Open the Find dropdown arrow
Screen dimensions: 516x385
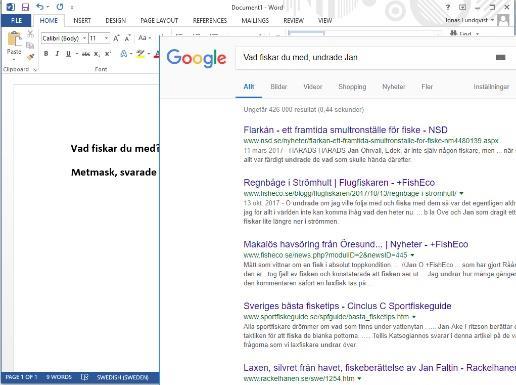[x=477, y=34]
